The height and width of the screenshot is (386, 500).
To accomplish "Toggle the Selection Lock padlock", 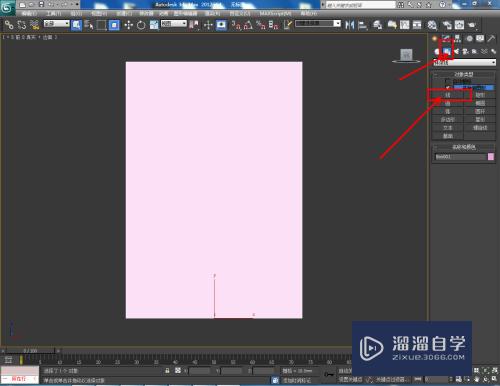I will [167, 370].
